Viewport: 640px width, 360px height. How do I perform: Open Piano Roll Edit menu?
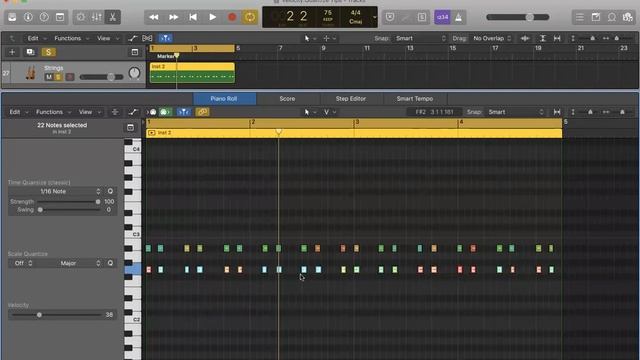(x=19, y=112)
